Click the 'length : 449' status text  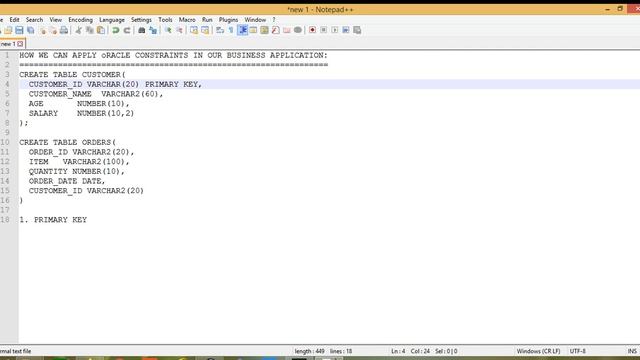pyautogui.click(x=309, y=351)
